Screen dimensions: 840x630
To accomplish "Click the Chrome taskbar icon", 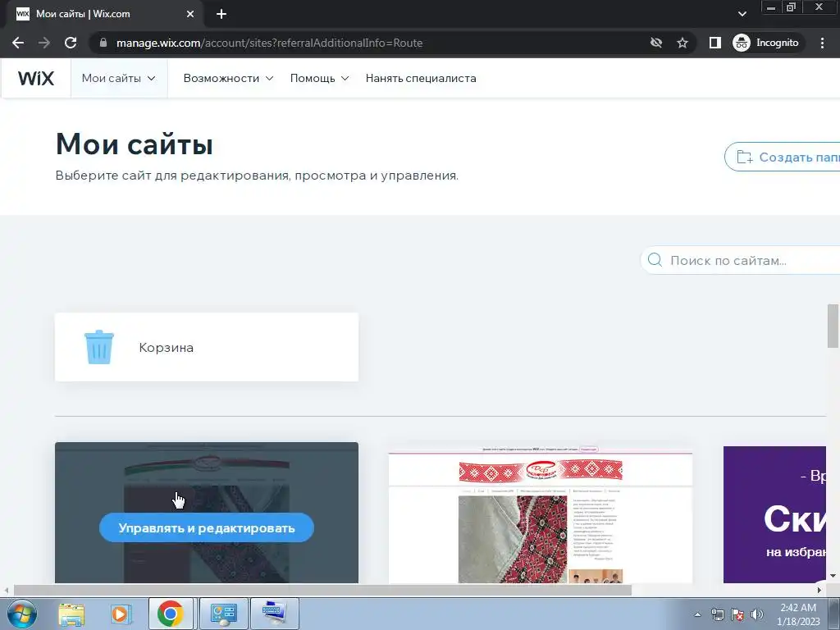I will tap(171, 614).
